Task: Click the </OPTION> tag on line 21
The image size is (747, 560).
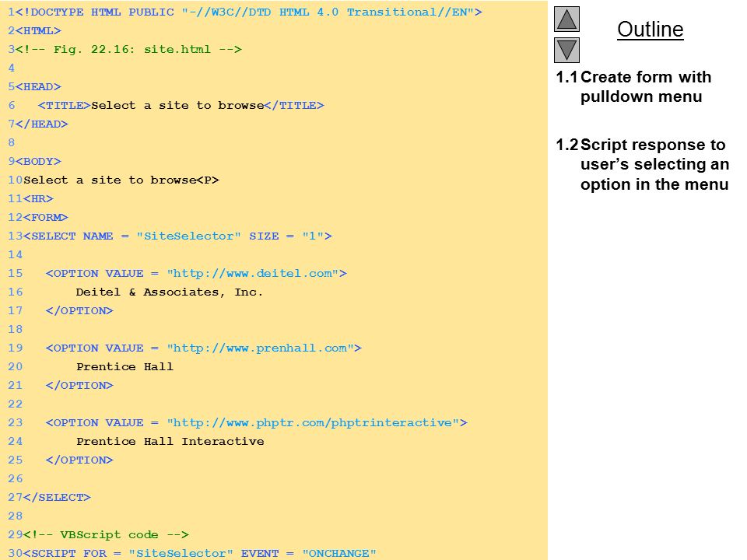Action: [x=79, y=385]
